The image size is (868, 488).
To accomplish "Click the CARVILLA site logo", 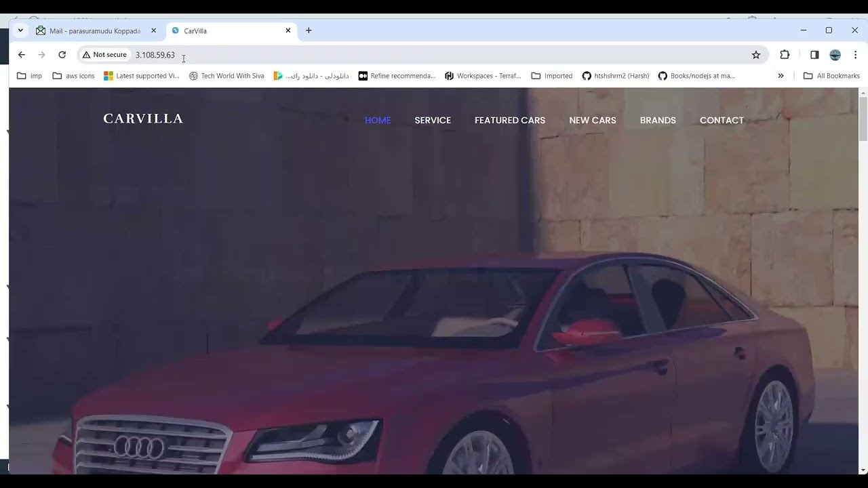I will 143,119.
